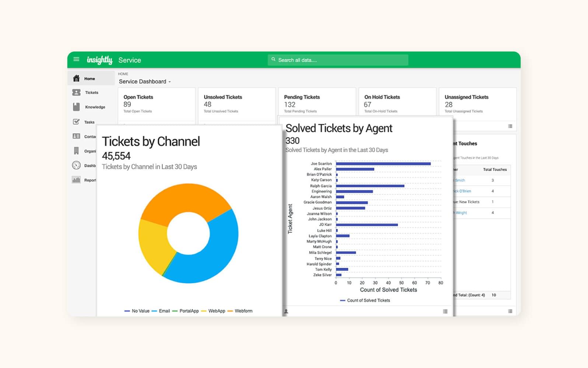Click the Home house icon
This screenshot has width=588, height=368.
[x=76, y=78]
